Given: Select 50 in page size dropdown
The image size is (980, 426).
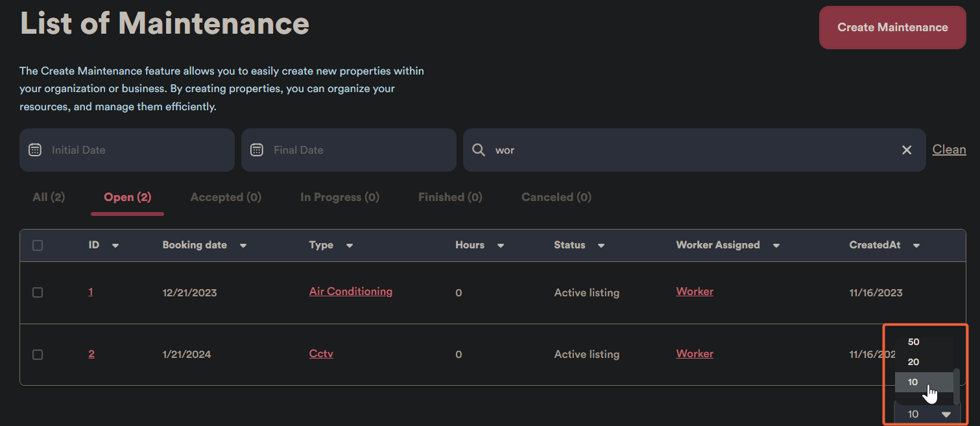Looking at the screenshot, I should coord(914,342).
